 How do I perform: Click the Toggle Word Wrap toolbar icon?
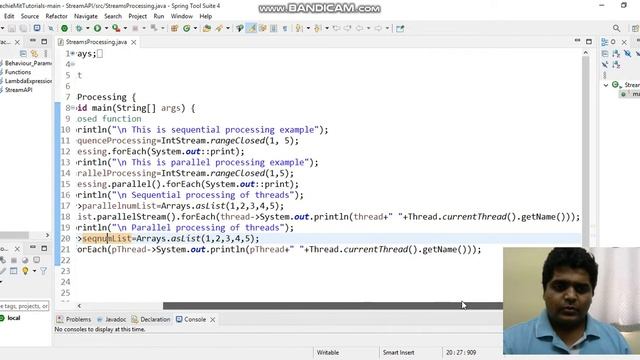pyautogui.click(x=262, y=28)
